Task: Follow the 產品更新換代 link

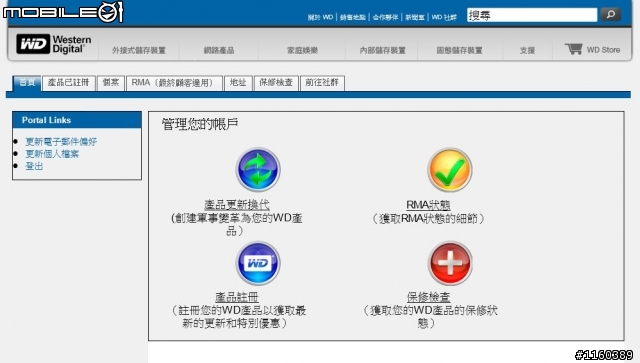Action: coord(237,205)
